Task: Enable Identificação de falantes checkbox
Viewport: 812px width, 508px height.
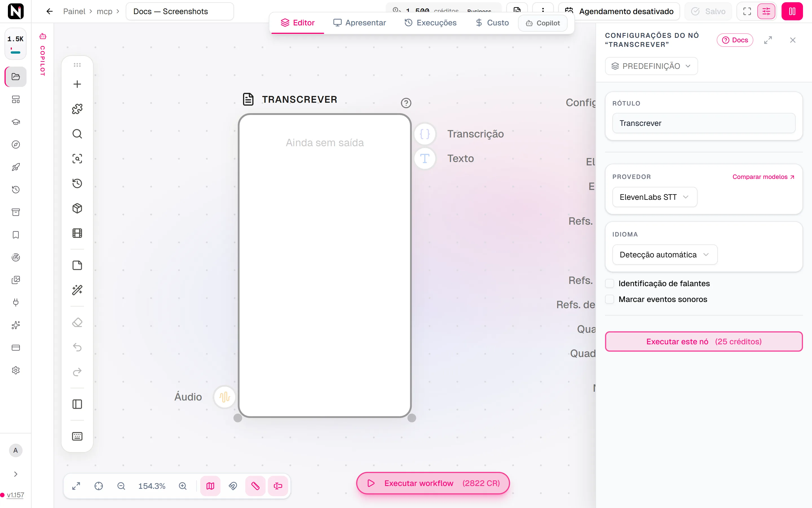Action: [x=610, y=283]
